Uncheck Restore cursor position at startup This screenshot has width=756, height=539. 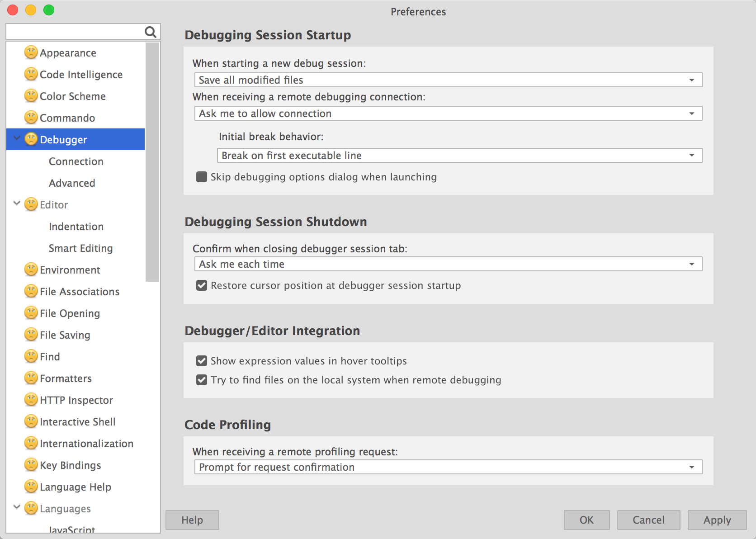[202, 285]
